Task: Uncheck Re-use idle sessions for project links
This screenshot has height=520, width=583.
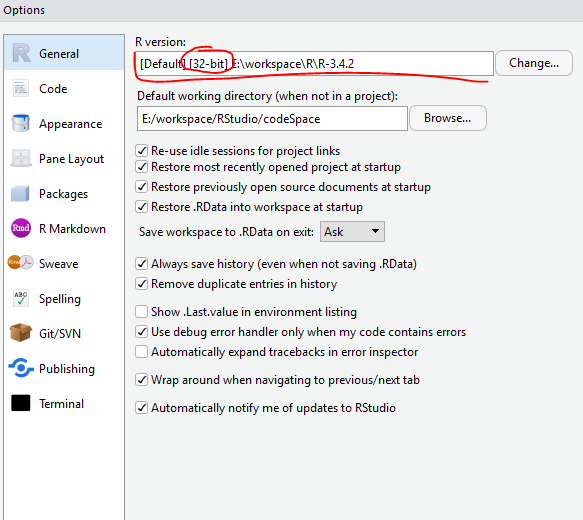Action: pos(142,151)
